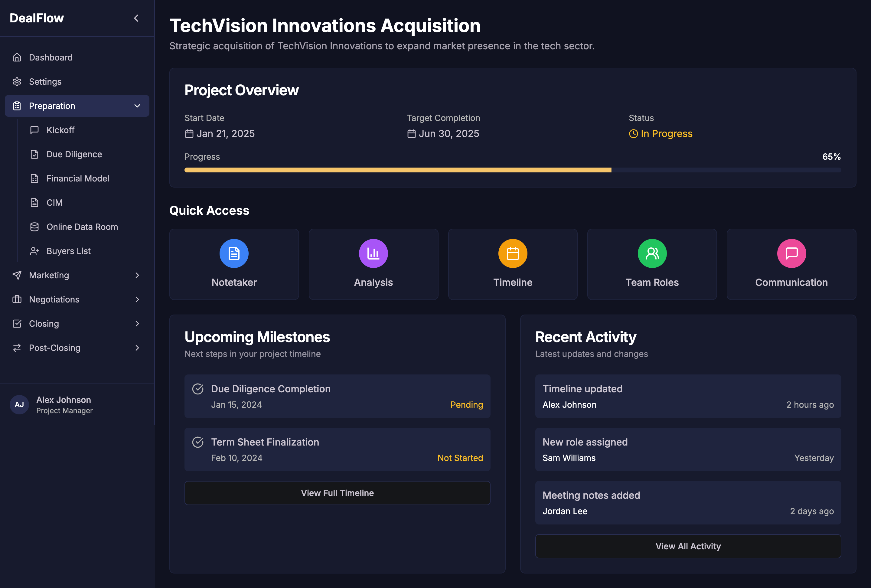Collapse the Preparation section
Screen dimensions: 871x588
point(137,106)
